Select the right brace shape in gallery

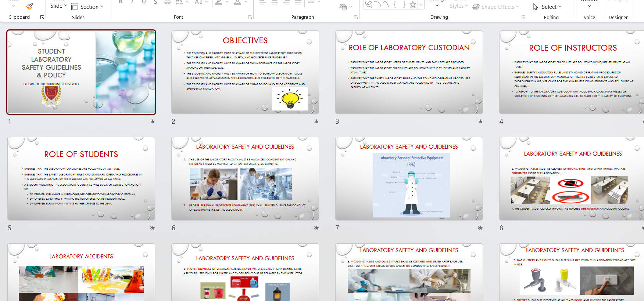coord(404,4)
